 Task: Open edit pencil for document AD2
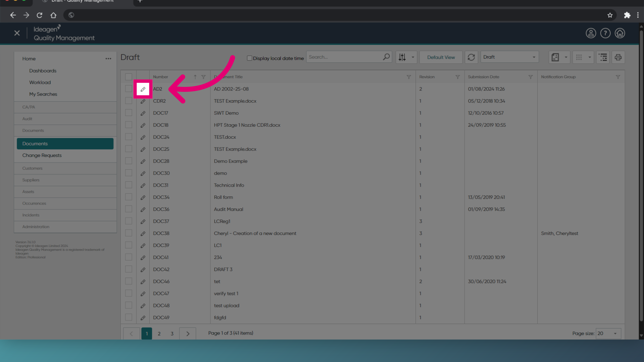pos(143,89)
